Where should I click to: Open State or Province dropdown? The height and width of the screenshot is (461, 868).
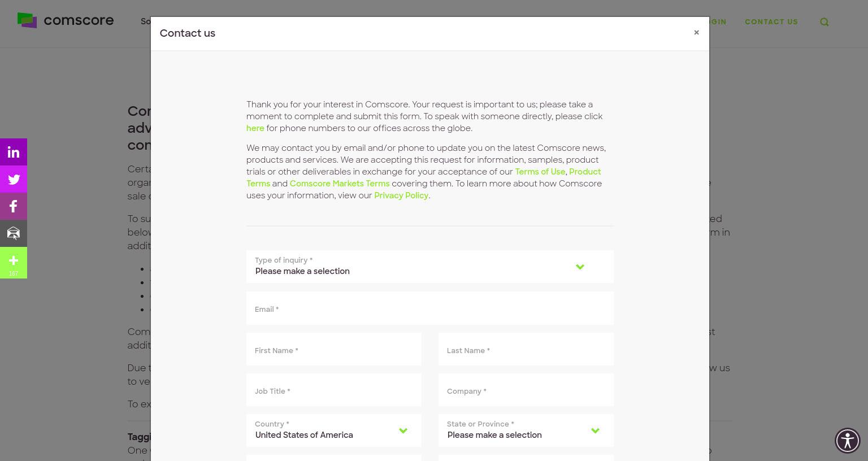(x=526, y=430)
